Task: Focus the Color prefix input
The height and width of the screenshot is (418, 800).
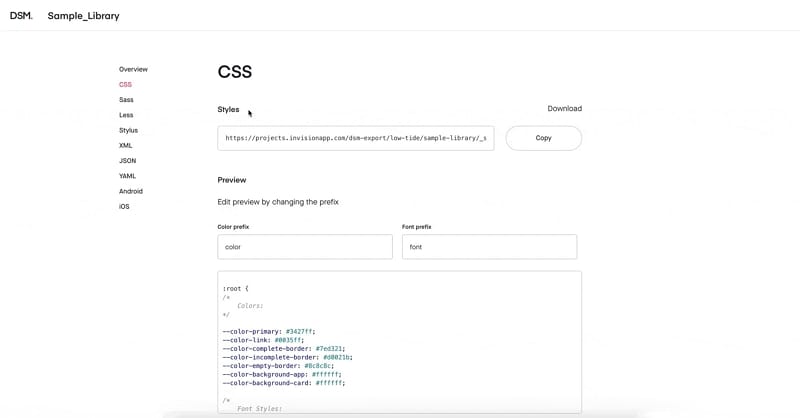Action: 305,247
